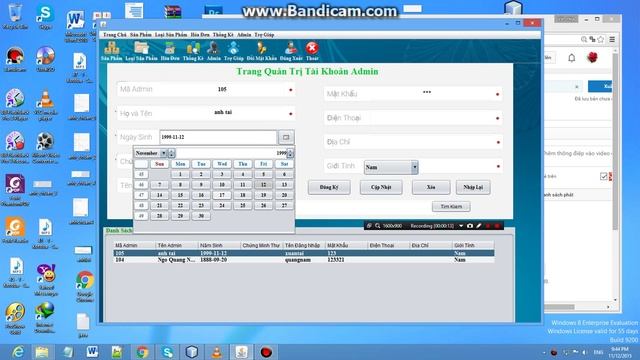The width and height of the screenshot is (640, 360).
Task: Open the Skype desktop shortcut
Action: 45,17
